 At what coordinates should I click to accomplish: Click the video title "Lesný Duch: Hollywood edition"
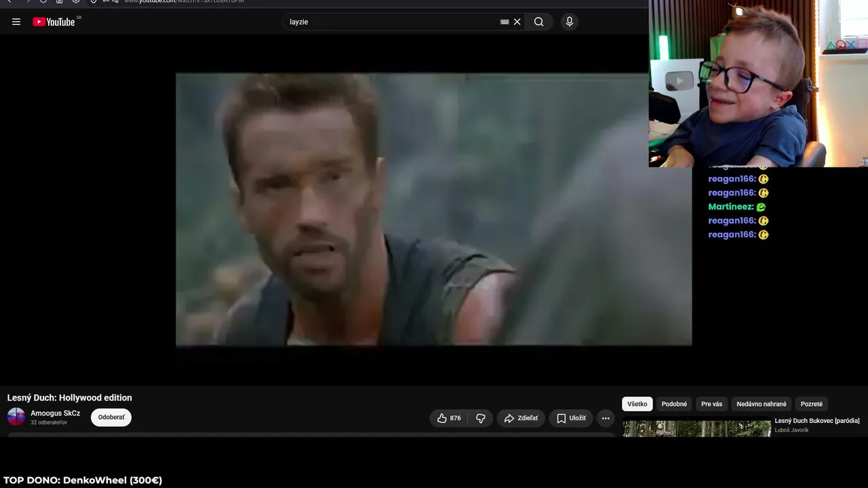tap(70, 398)
